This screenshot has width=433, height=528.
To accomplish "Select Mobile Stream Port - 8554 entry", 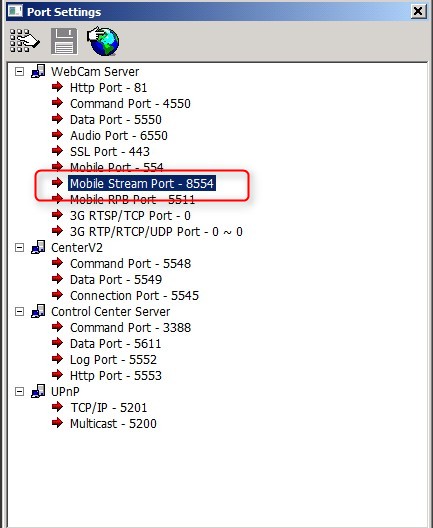I will point(142,184).
